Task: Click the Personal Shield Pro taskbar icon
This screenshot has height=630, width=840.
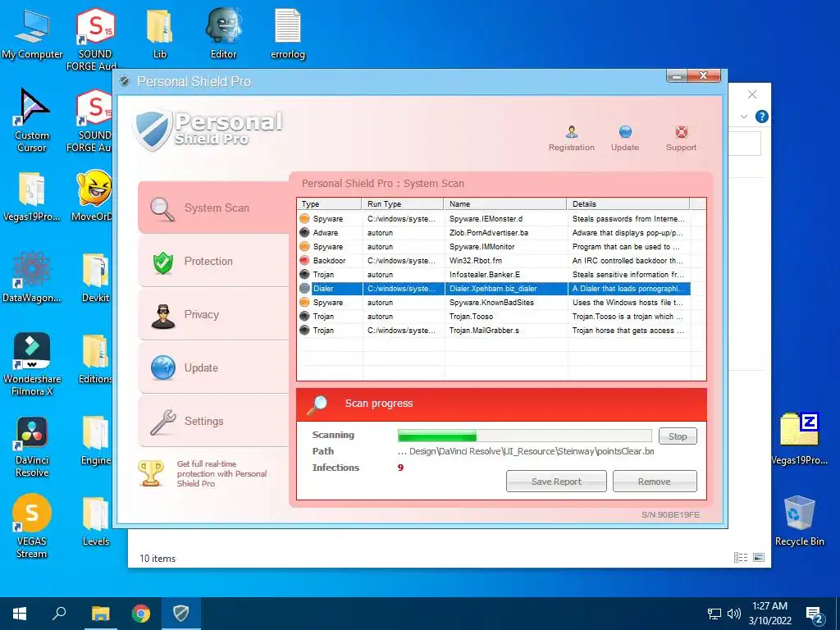Action: [181, 614]
